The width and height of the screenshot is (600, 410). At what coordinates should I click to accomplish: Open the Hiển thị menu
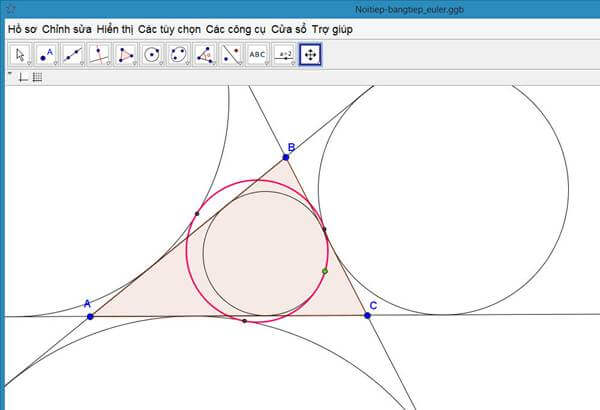115,29
